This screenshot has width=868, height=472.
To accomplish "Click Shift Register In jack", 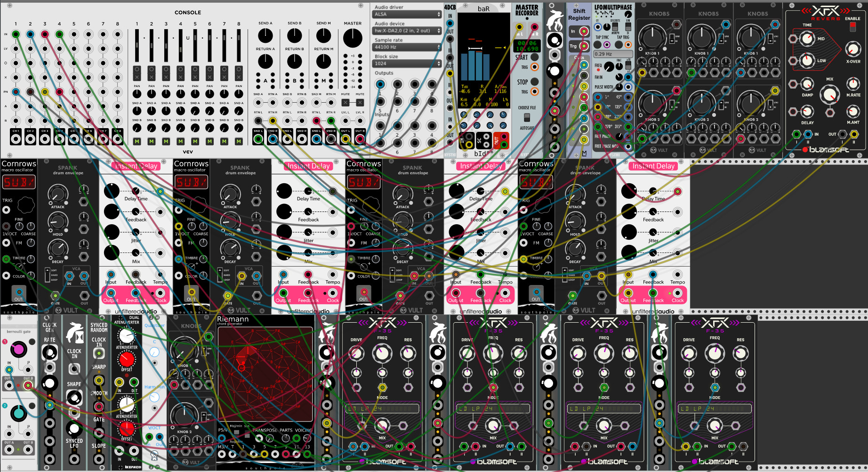I will tap(584, 32).
